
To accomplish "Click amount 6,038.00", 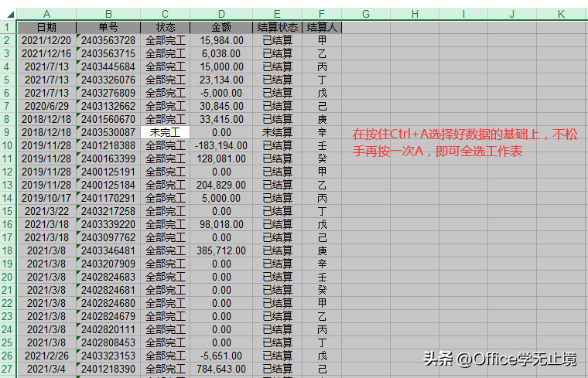I will coord(221,53).
